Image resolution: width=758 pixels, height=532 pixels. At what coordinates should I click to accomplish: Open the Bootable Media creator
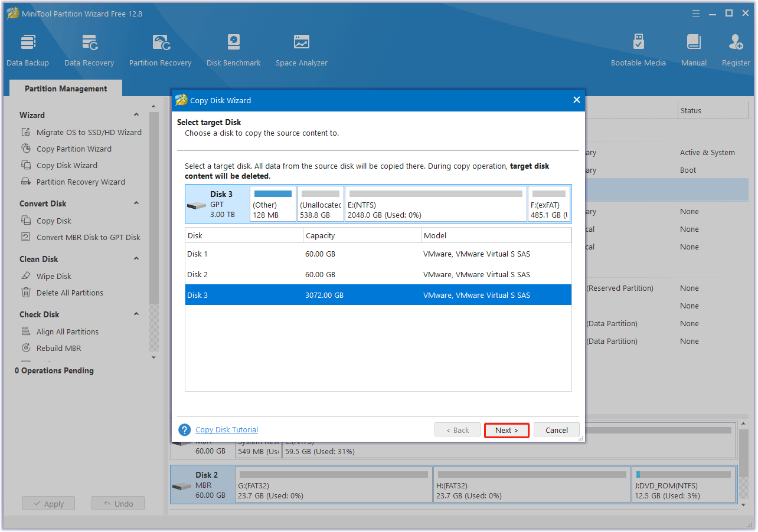click(x=638, y=48)
